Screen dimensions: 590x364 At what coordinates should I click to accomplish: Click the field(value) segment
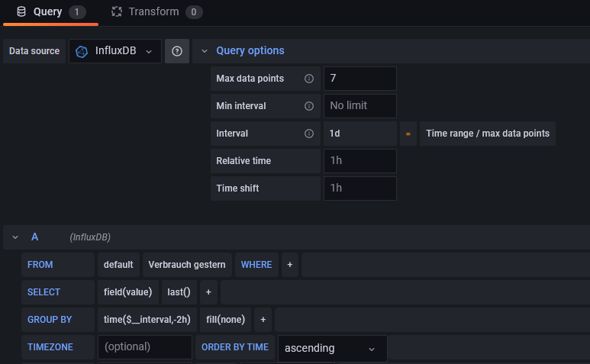click(x=127, y=292)
